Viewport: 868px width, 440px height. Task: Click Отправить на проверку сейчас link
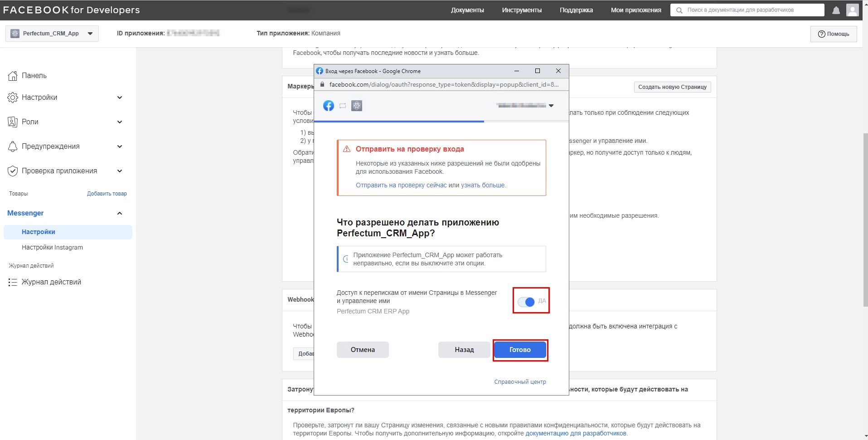[x=401, y=185]
